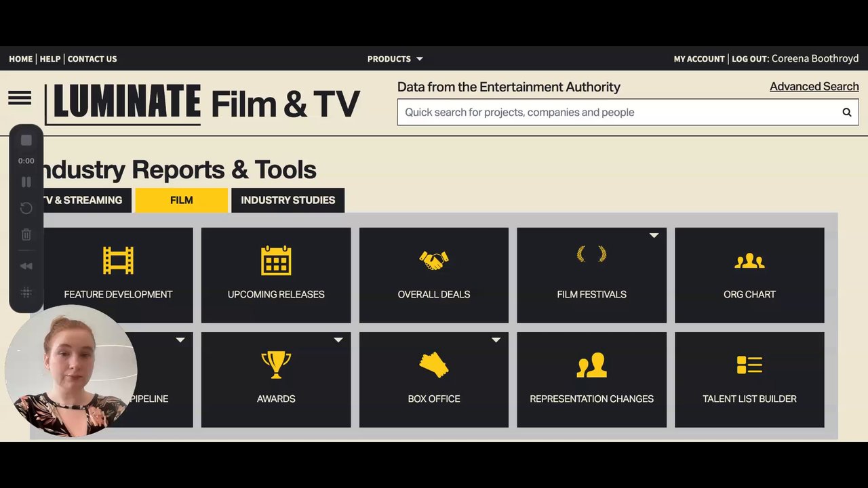Click the rewind icon in recorder panel
Viewport: 868px width, 488px height.
click(x=26, y=266)
